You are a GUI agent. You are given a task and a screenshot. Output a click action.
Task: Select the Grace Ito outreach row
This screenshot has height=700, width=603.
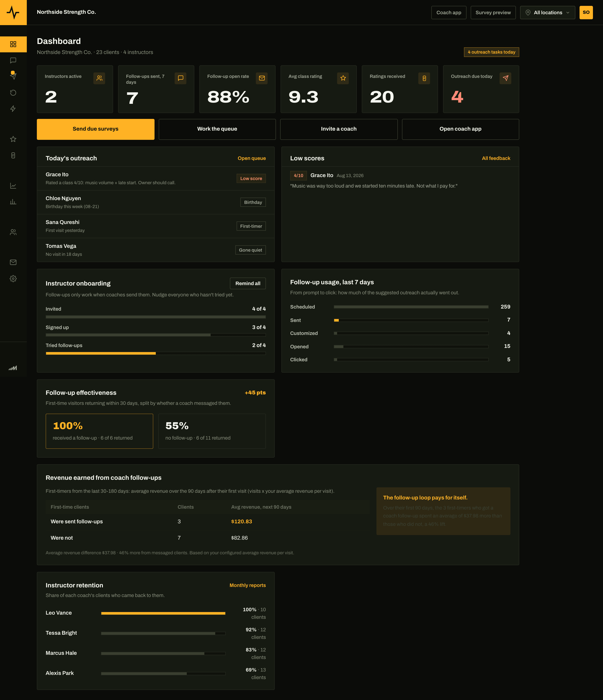[x=156, y=178]
